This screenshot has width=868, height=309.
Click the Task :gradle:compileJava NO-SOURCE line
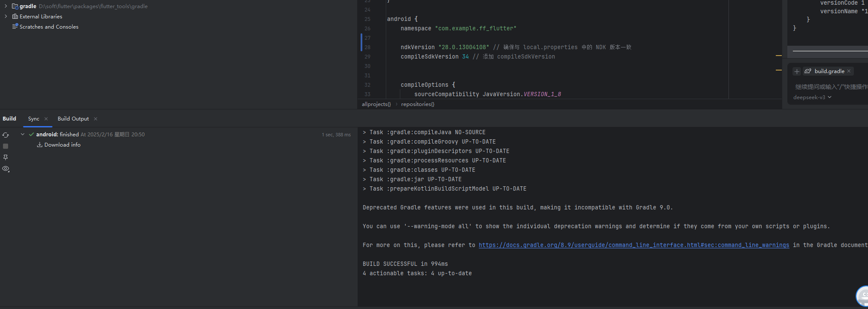pos(424,132)
